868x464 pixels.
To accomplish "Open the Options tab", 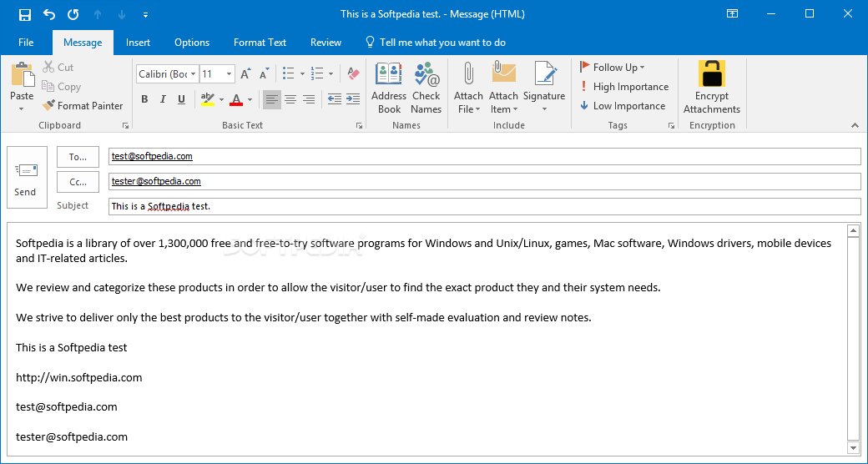I will click(x=192, y=43).
